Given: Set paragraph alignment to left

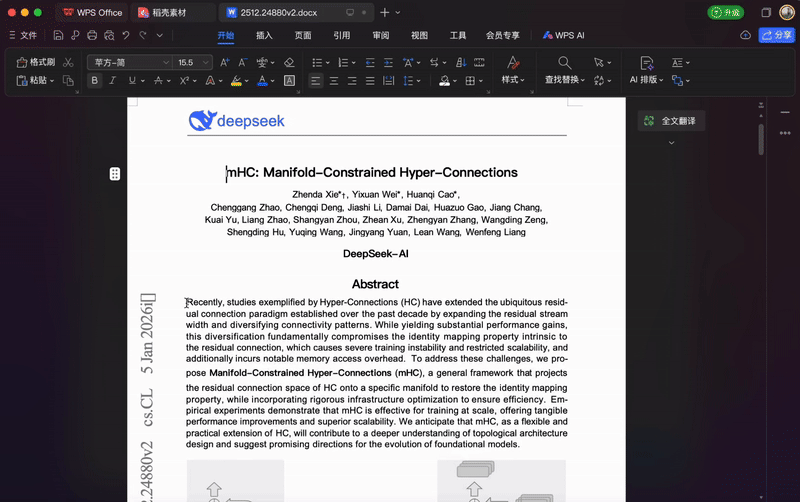Looking at the screenshot, I should pyautogui.click(x=316, y=80).
